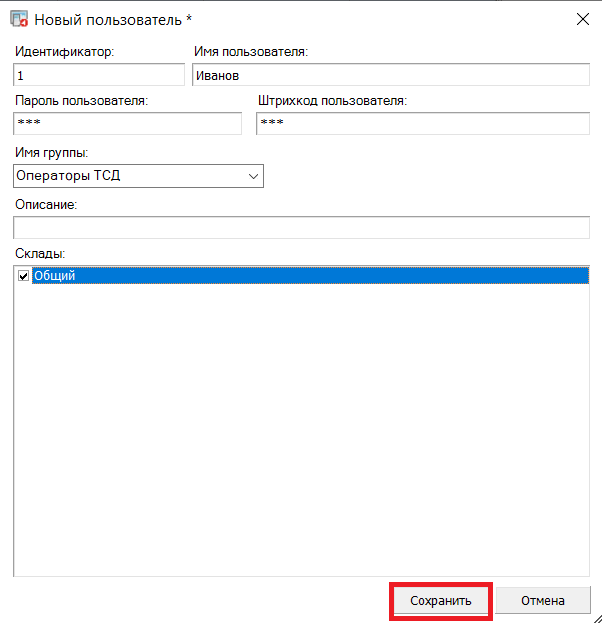
Task: Close the Новый пользователь dialog
Action: click(x=583, y=19)
